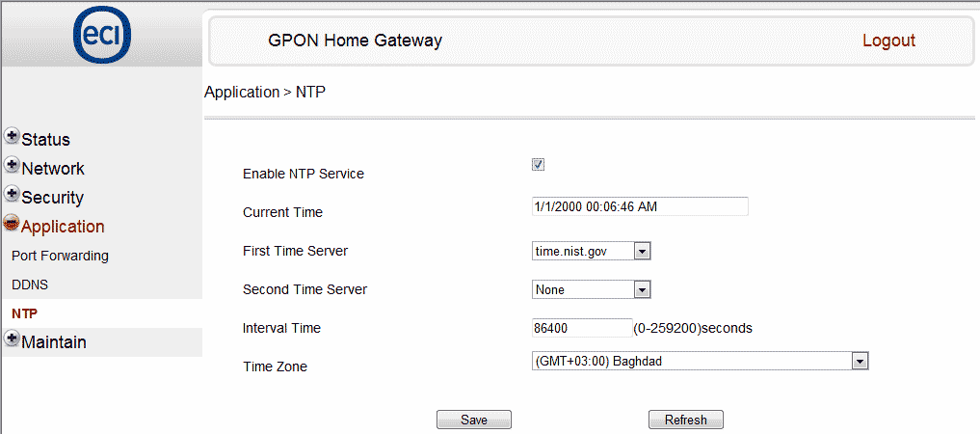Image resolution: width=980 pixels, height=434 pixels.
Task: Select the NTP sidebar item
Action: 25,314
